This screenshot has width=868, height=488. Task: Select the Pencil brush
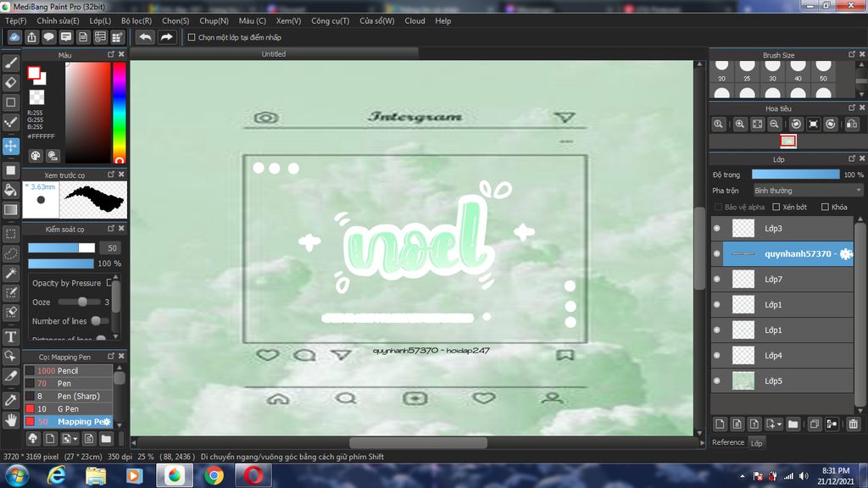pos(68,371)
